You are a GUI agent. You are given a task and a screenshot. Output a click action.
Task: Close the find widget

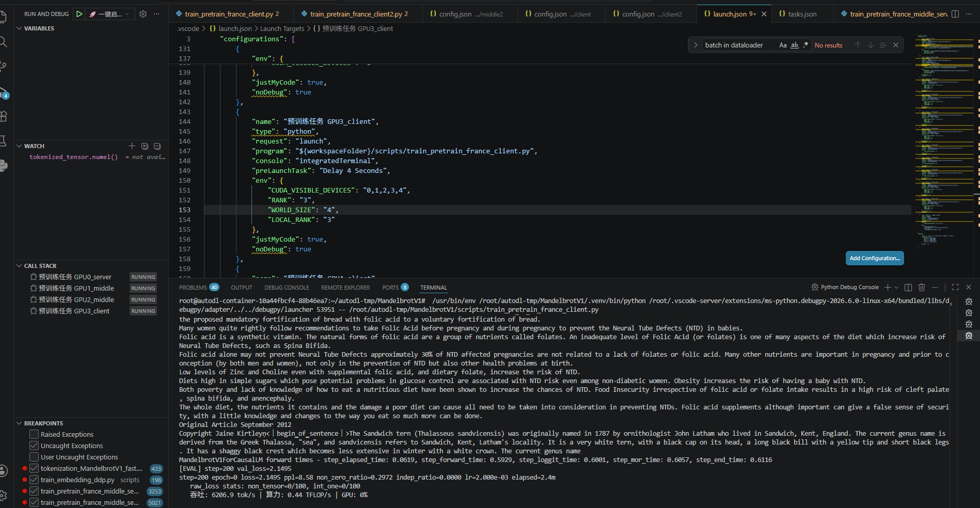point(896,45)
